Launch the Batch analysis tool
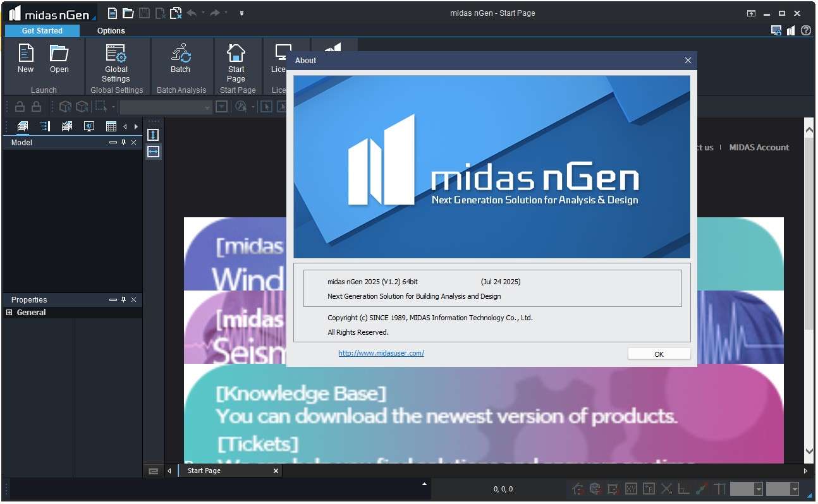The image size is (818, 504). coord(180,59)
